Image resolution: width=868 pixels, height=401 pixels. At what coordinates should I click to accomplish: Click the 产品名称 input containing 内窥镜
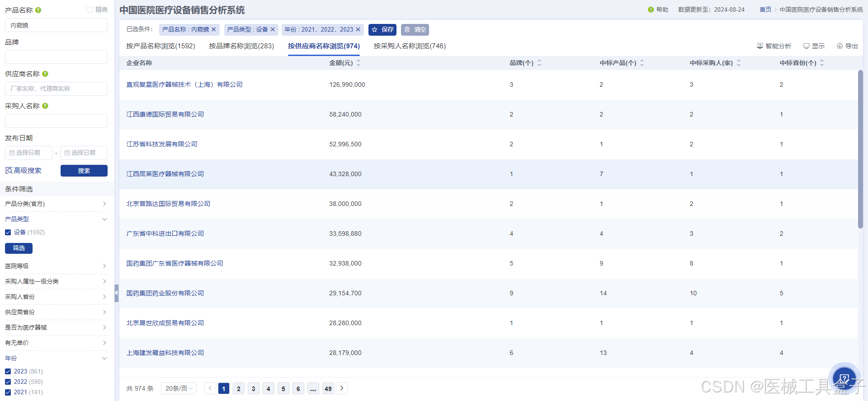click(56, 25)
